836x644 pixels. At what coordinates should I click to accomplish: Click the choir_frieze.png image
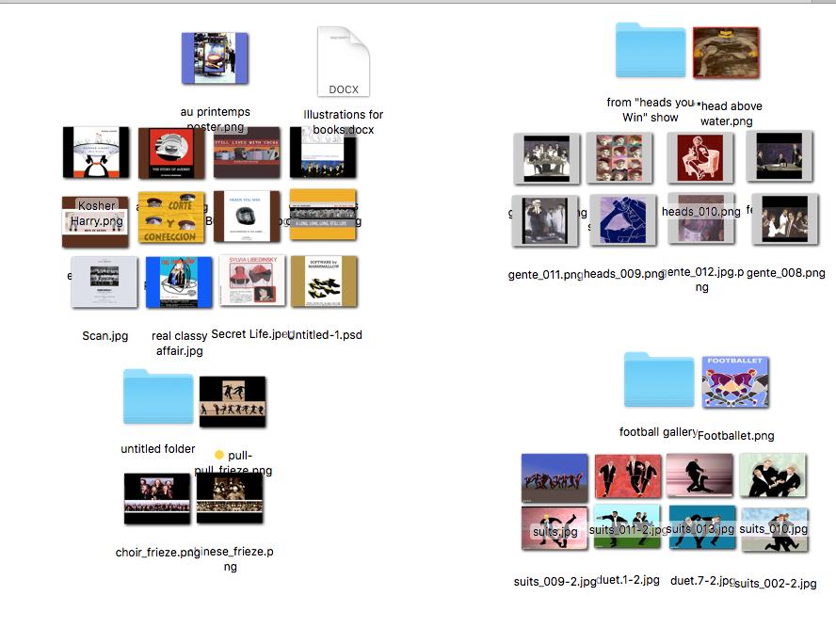pyautogui.click(x=157, y=499)
